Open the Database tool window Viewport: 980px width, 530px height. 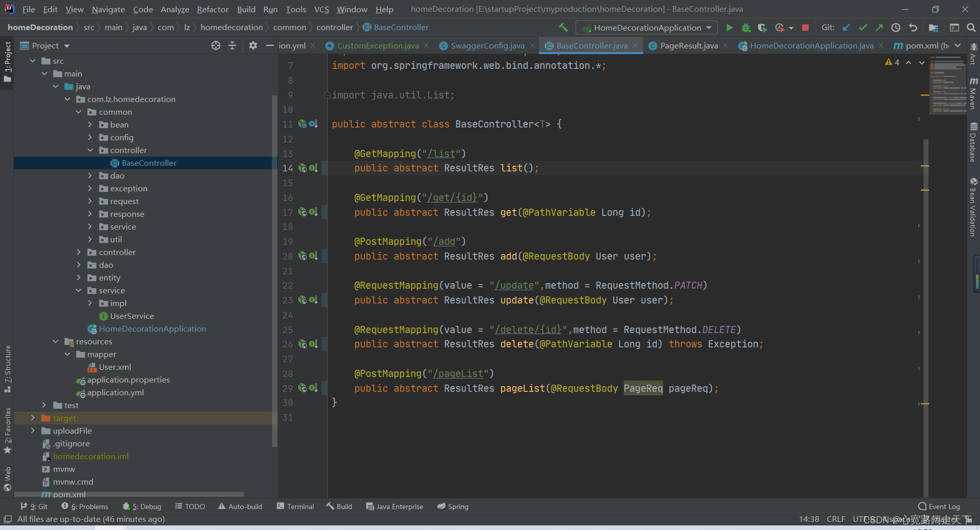tap(973, 142)
